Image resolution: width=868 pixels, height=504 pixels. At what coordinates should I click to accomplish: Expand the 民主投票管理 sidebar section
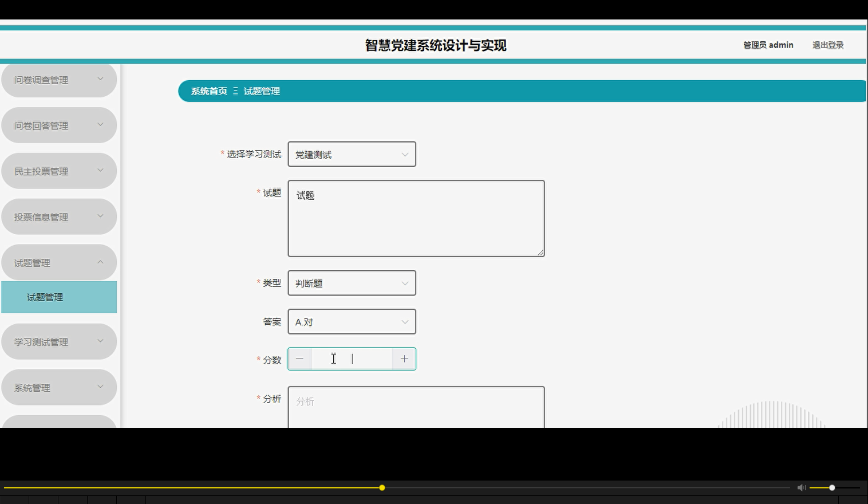[x=59, y=171]
